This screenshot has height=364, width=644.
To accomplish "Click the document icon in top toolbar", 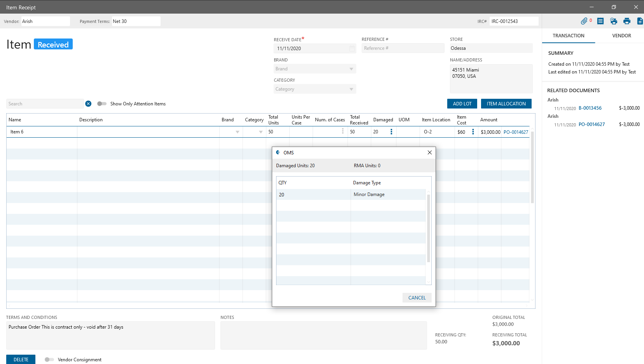I will 640,21.
